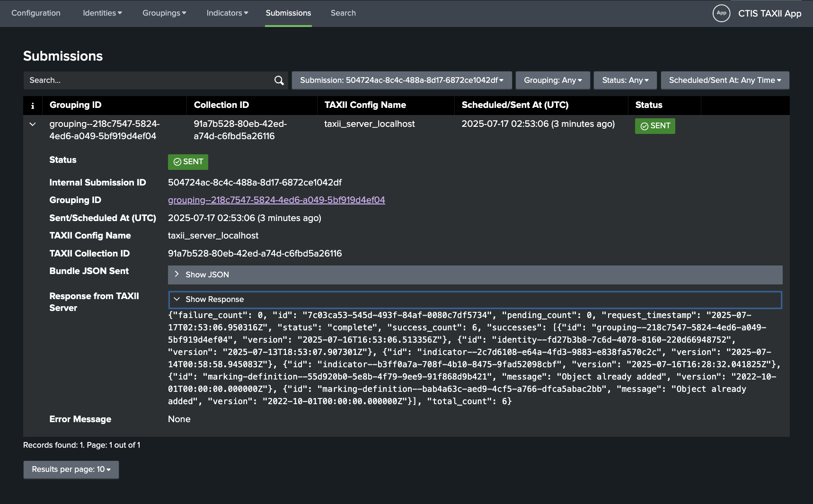This screenshot has height=504, width=813.
Task: Click the SENT badge in details section
Action: click(x=188, y=162)
